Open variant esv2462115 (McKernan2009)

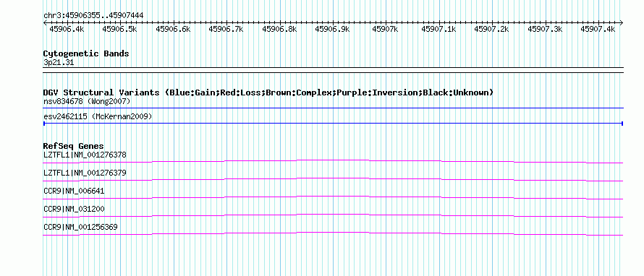pyautogui.click(x=98, y=117)
